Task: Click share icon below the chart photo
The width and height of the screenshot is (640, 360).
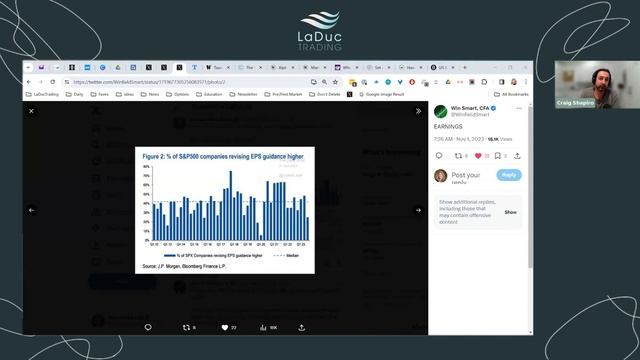Action: (302, 327)
